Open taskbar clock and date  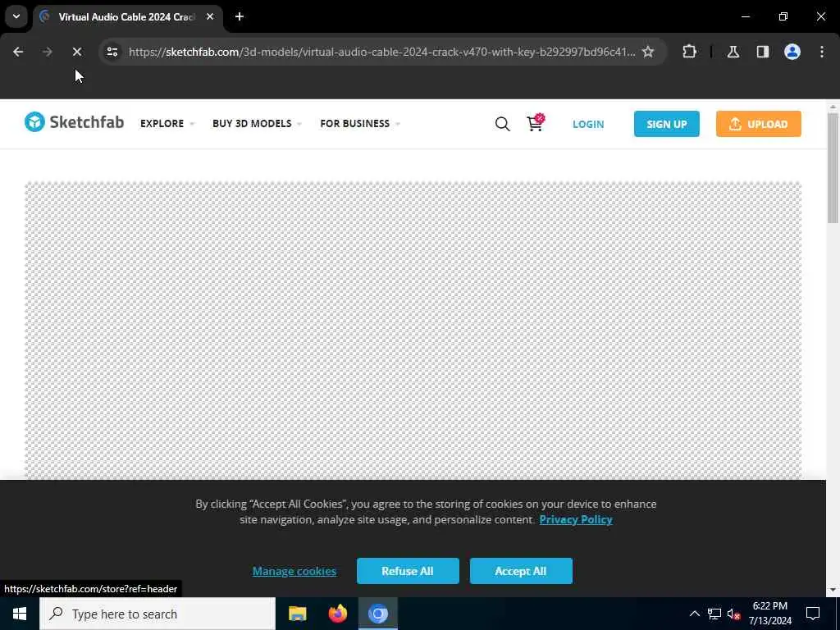tap(769, 614)
